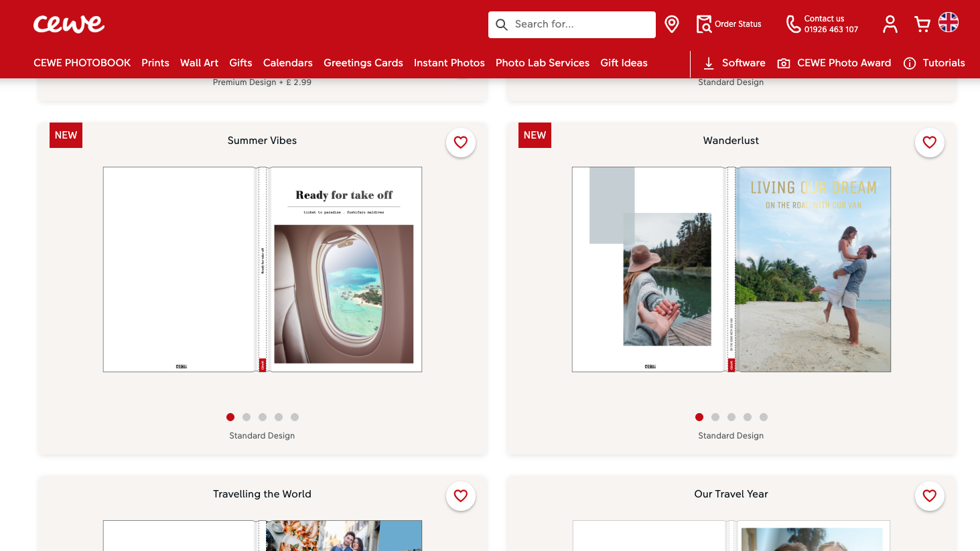The image size is (980, 551).
Task: Click the Tutorials info icon
Action: [x=910, y=63]
